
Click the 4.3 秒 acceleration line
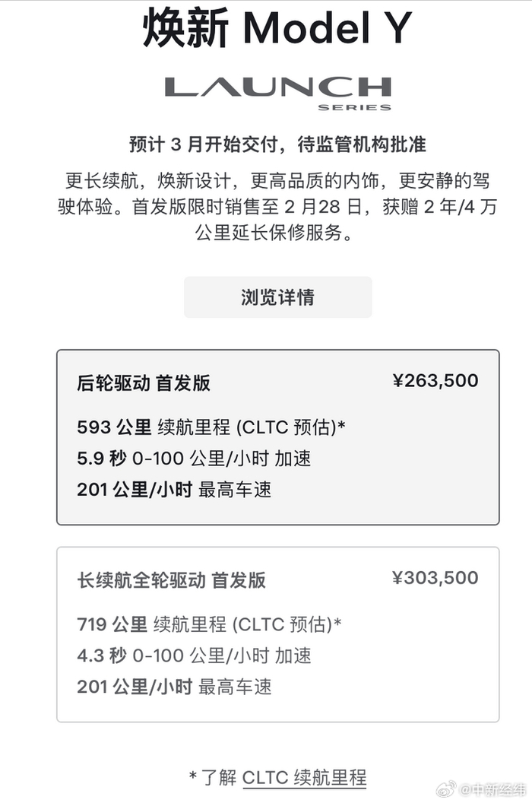[x=194, y=655]
